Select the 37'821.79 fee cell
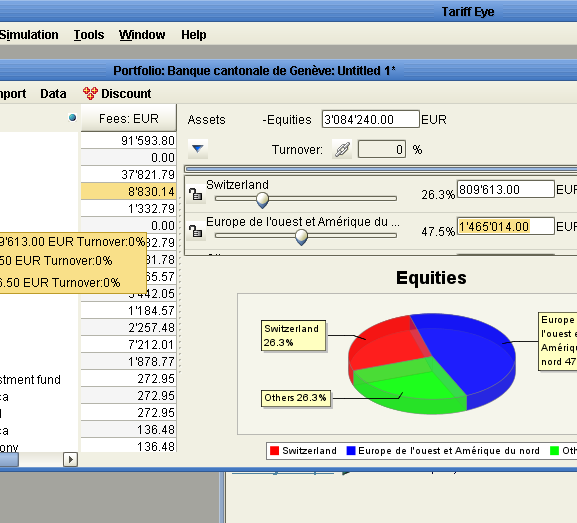This screenshot has width=577, height=523. tap(128, 174)
